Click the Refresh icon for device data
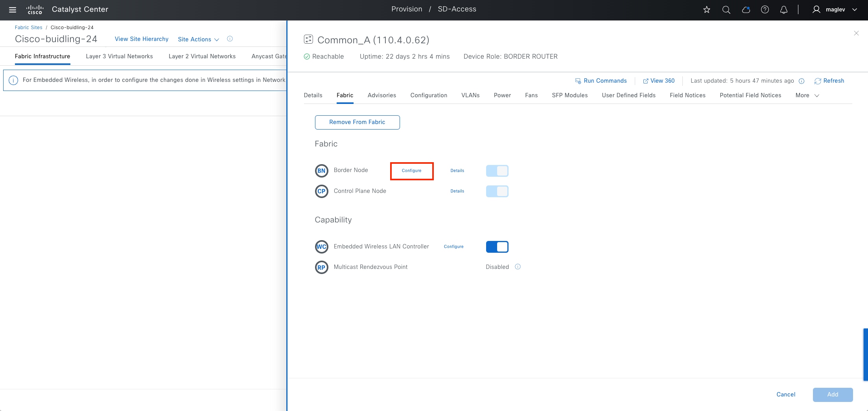This screenshot has height=411, width=868. 818,81
